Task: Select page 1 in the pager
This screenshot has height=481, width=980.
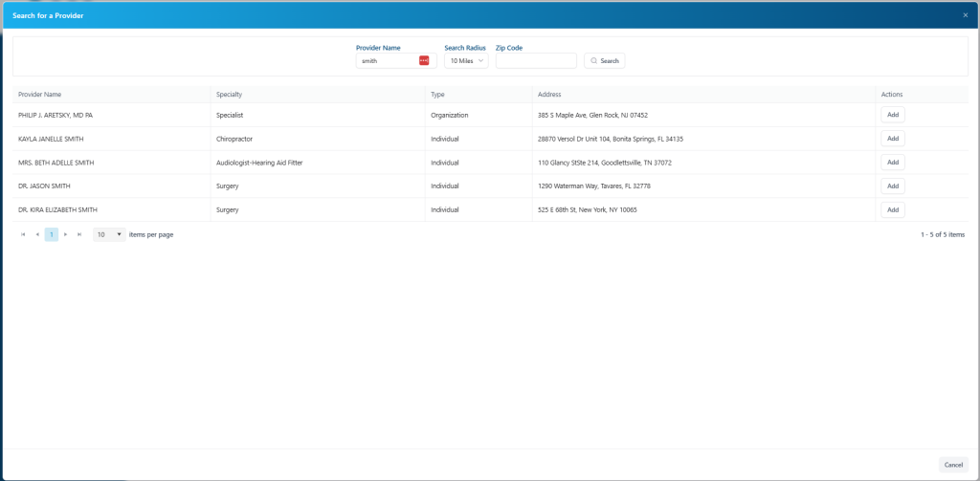Action: click(x=52, y=234)
